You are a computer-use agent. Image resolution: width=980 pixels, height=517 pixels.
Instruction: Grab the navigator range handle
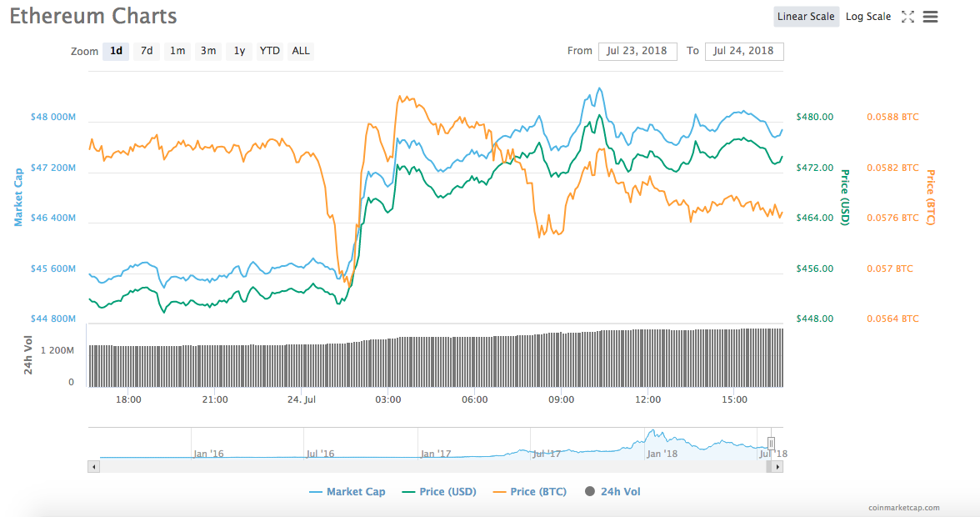pyautogui.click(x=772, y=443)
